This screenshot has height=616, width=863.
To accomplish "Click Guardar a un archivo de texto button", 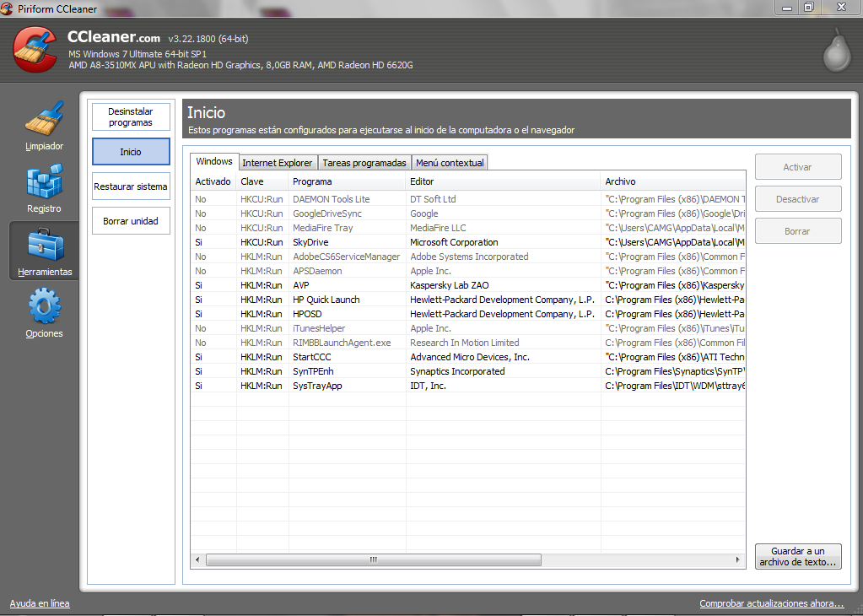I will (x=798, y=556).
